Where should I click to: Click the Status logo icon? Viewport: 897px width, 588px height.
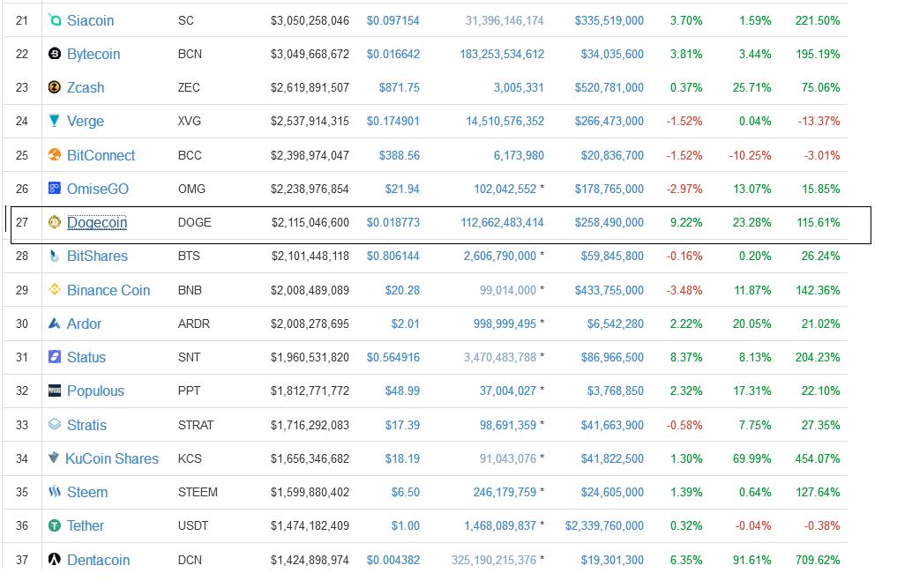tap(55, 357)
